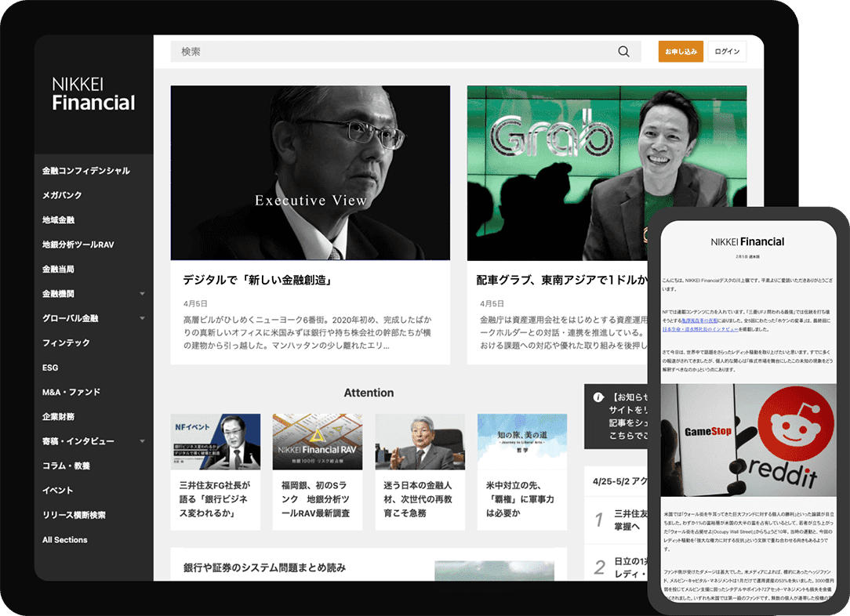Open ESG from the sidebar
The image size is (850, 616).
tap(50, 368)
